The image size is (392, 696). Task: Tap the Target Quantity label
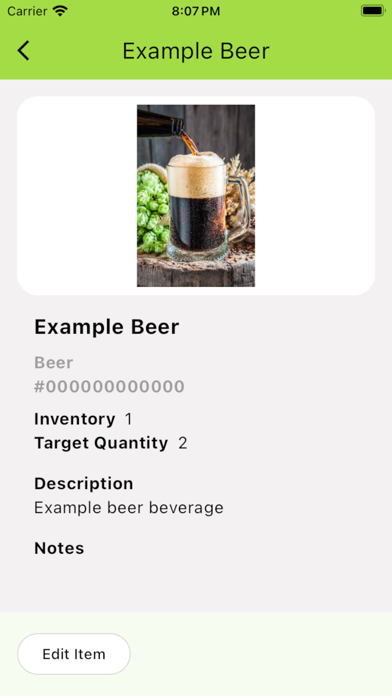coord(101,443)
